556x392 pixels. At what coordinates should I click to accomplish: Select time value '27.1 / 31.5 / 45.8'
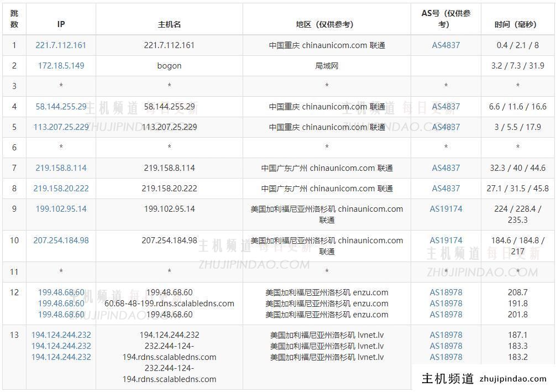[x=517, y=189]
